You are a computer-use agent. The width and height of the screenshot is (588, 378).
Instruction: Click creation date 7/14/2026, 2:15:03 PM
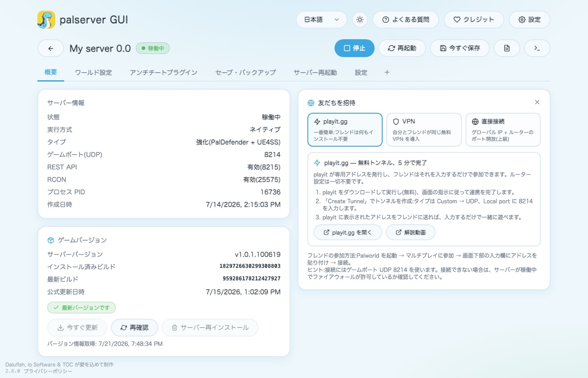[243, 205]
